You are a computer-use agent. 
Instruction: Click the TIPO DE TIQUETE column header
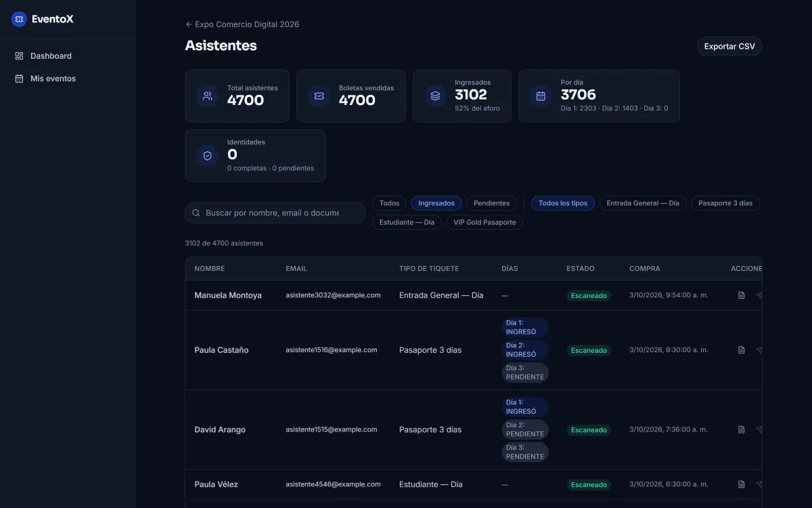pos(429,269)
